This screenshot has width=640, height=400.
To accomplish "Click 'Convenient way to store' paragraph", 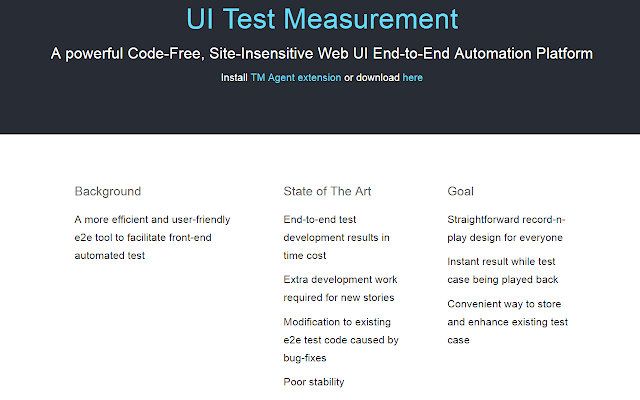I will click(507, 322).
